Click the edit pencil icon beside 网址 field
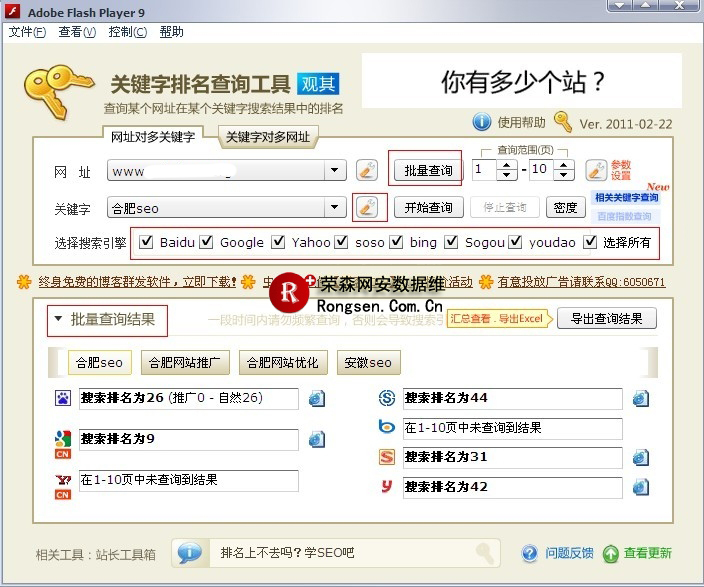Screen dimensions: 704x587 [367, 170]
